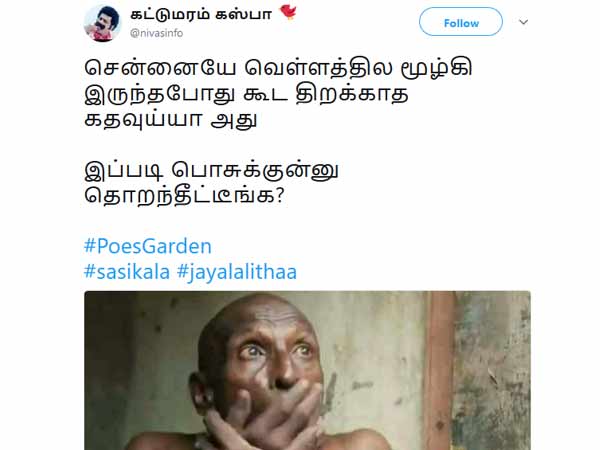Open the #PoesGarden hashtag
Viewport: 600px width, 450px height.
(x=148, y=246)
